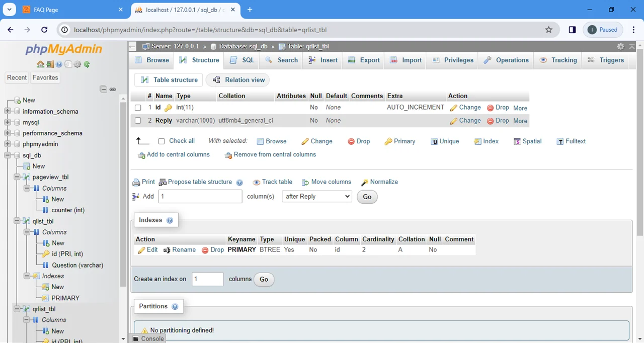Click the Partitions help icon
The image size is (644, 343).
click(x=175, y=307)
